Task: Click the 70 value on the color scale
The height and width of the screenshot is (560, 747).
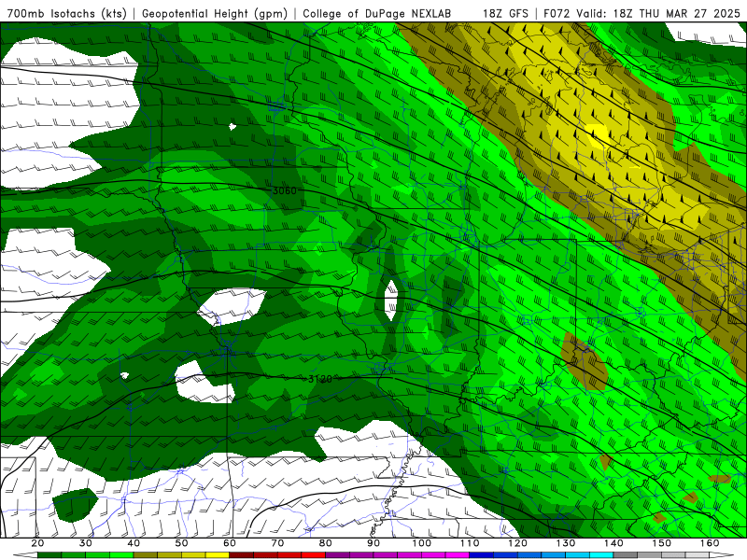Action: pos(277,543)
